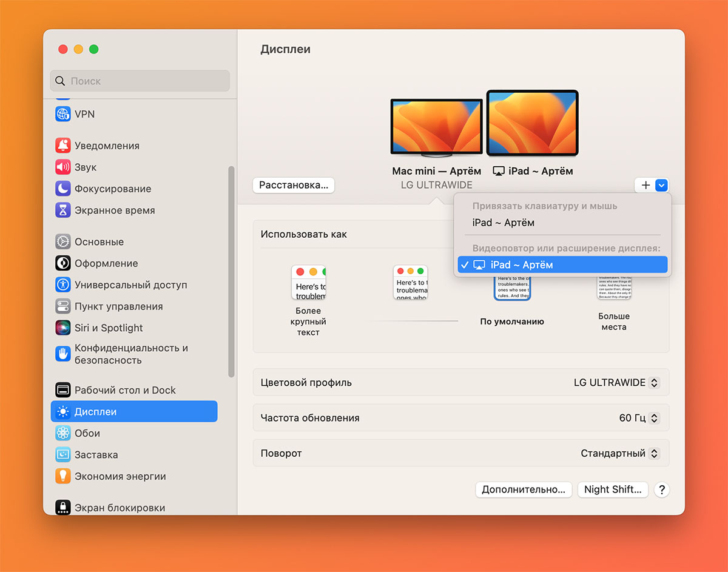The image size is (728, 572).
Task: Click the Фокусирование moon icon
Action: click(63, 189)
